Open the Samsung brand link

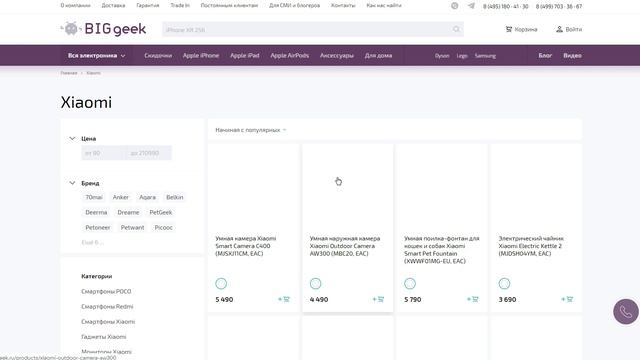pos(485,56)
